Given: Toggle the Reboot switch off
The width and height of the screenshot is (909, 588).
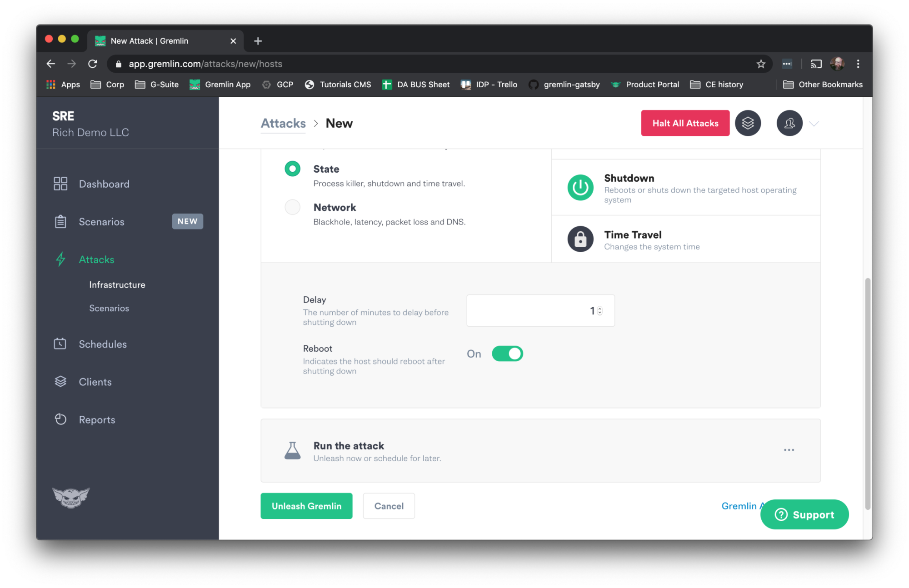Looking at the screenshot, I should (x=507, y=354).
